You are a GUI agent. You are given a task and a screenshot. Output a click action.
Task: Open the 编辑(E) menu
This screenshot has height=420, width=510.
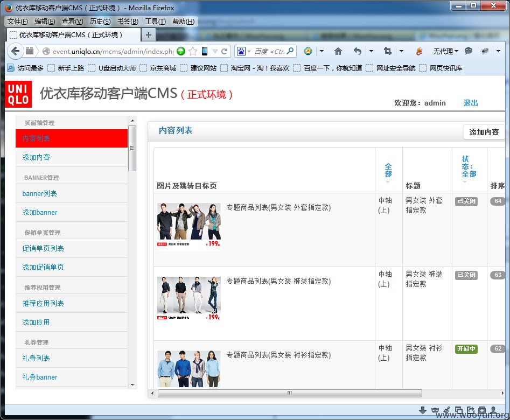click(45, 22)
